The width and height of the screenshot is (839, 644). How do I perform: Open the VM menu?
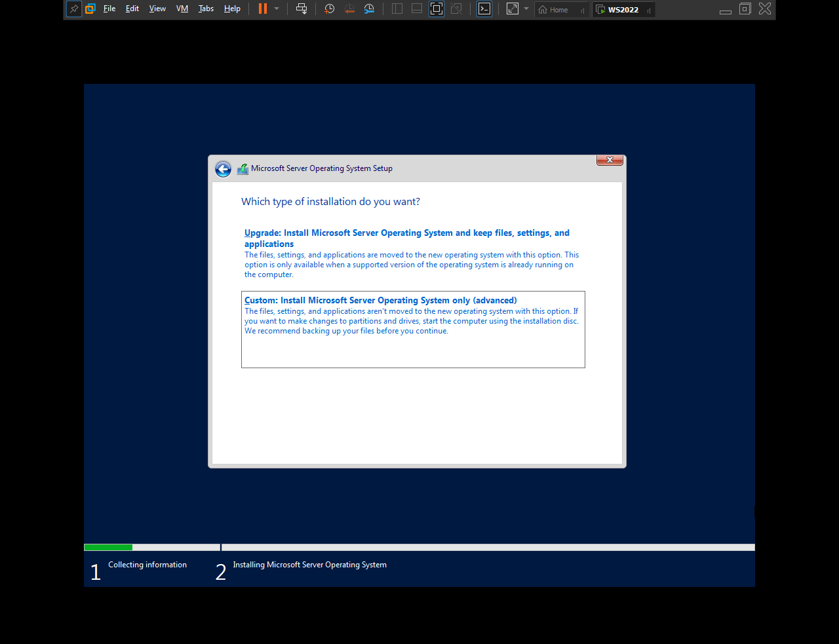(182, 9)
